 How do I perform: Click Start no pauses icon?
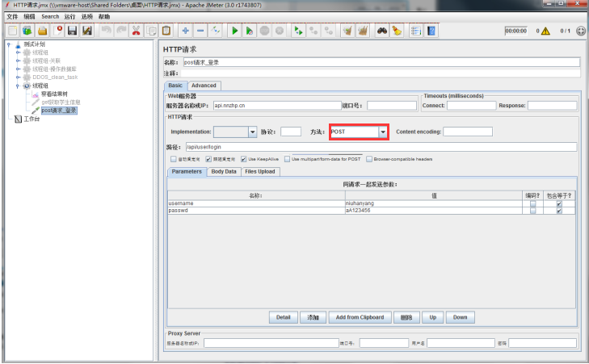tap(250, 31)
